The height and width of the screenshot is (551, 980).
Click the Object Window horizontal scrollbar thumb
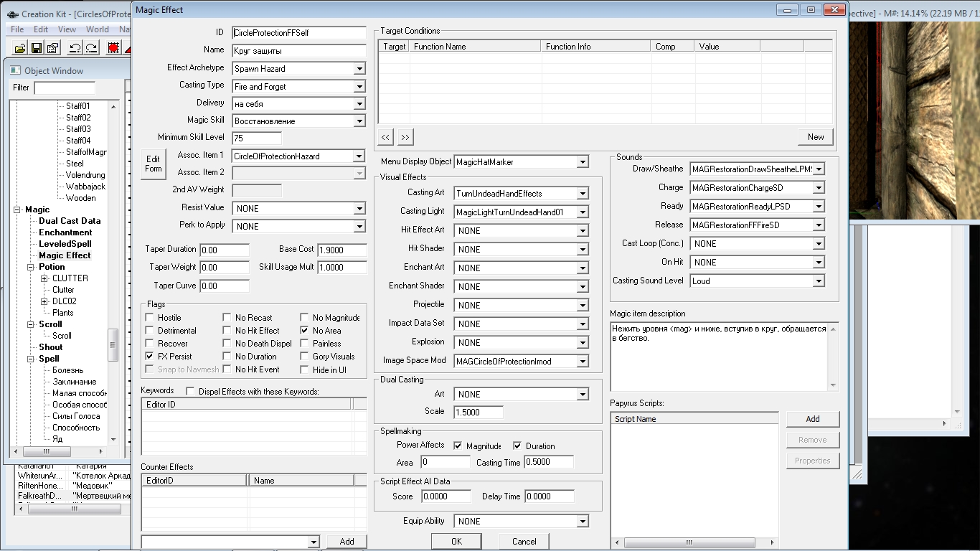pyautogui.click(x=47, y=452)
